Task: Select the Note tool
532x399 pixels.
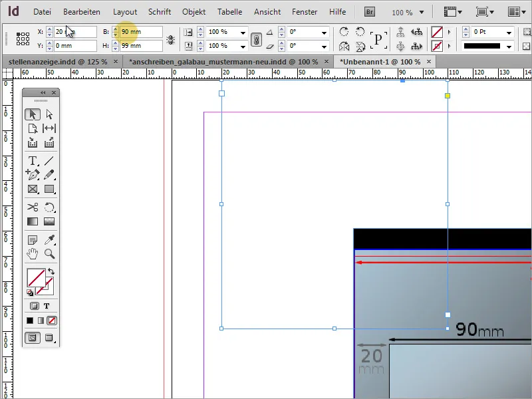Action: (x=33, y=240)
